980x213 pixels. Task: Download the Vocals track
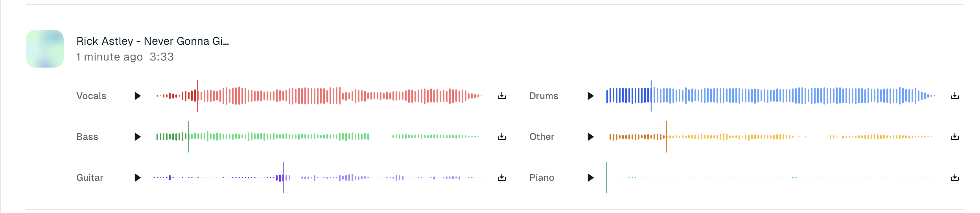click(x=502, y=96)
